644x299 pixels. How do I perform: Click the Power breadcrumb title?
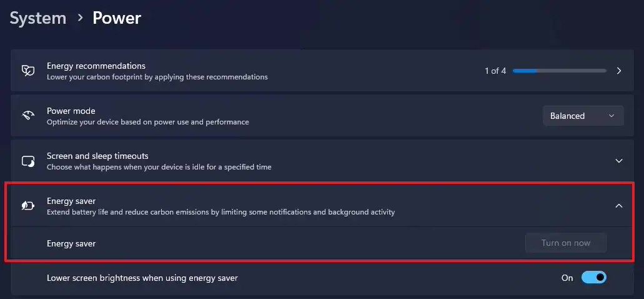(117, 18)
